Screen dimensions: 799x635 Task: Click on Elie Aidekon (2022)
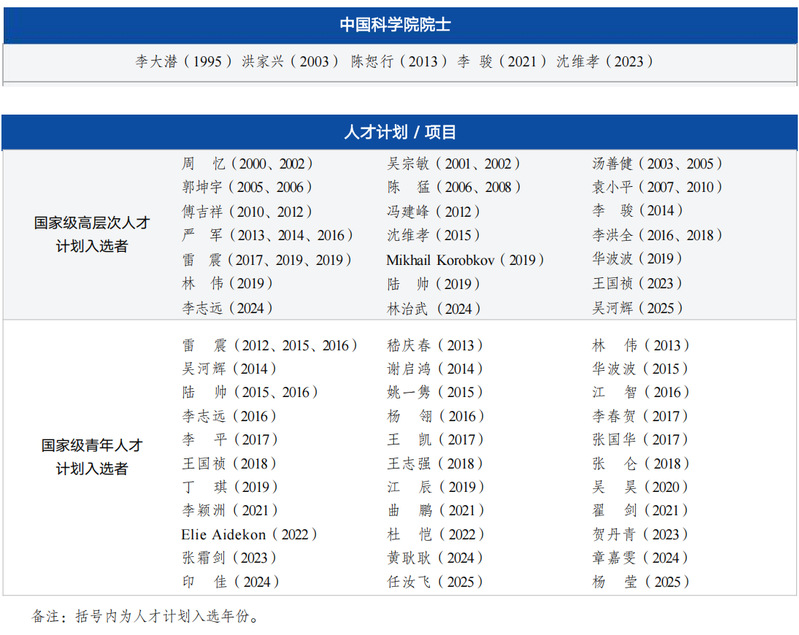coord(245,535)
